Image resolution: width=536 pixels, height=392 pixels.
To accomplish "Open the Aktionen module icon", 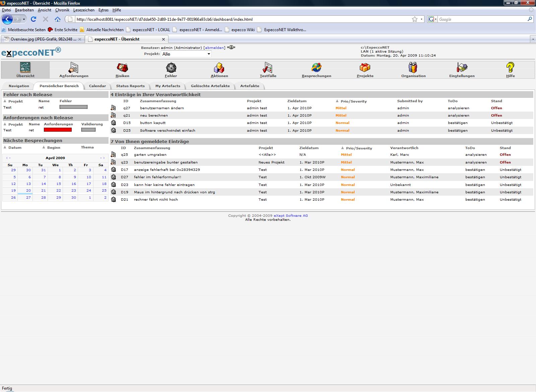I will 219,68.
